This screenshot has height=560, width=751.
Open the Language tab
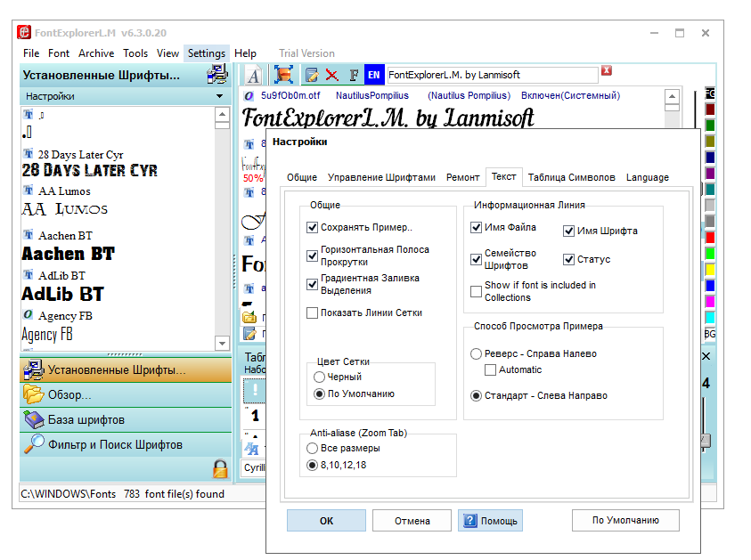click(x=648, y=177)
